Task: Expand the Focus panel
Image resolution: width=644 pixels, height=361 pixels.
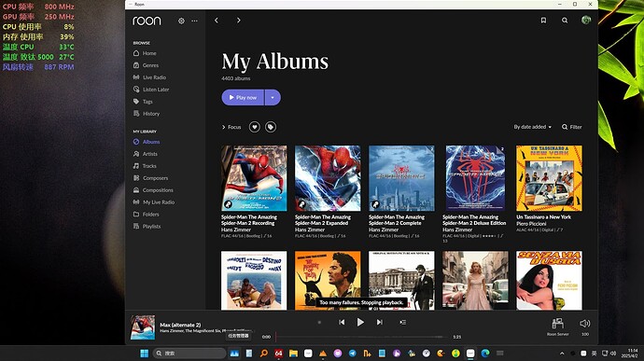Action: (x=231, y=127)
